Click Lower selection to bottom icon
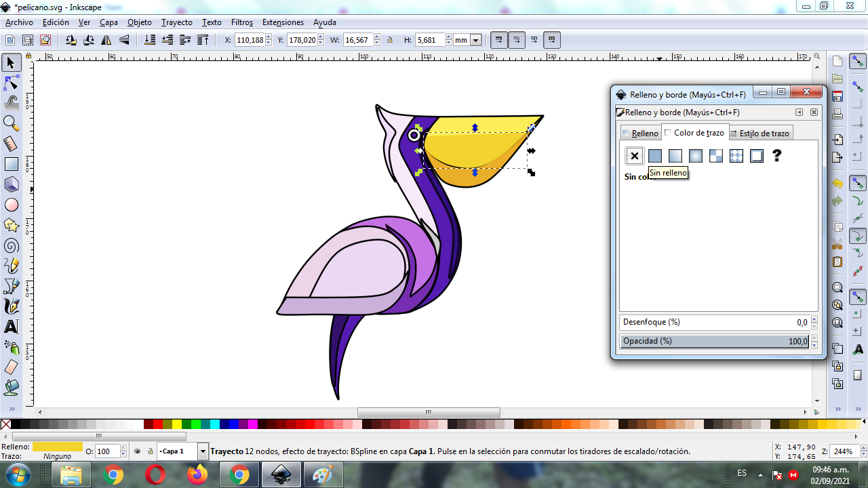 tap(150, 41)
